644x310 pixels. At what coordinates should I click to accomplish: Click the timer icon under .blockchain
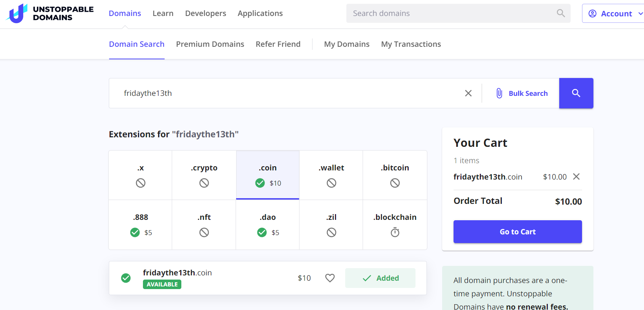coord(395,232)
